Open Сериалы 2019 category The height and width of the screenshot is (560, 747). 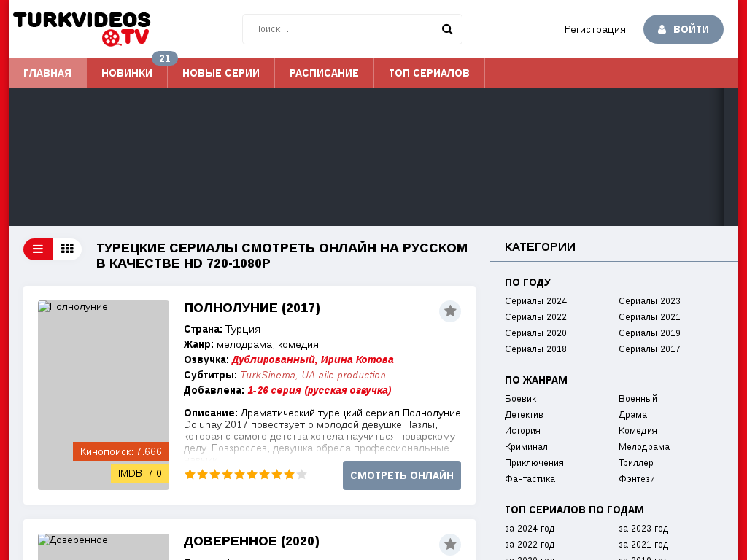coord(650,333)
